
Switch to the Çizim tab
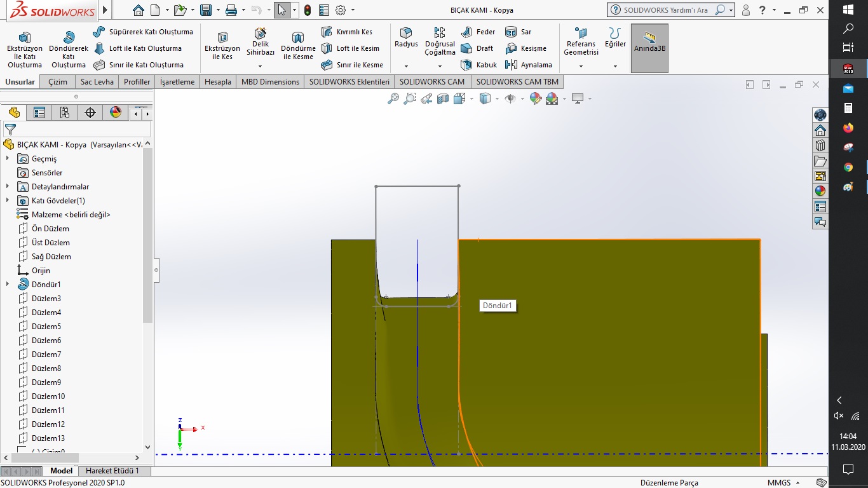(x=58, y=82)
